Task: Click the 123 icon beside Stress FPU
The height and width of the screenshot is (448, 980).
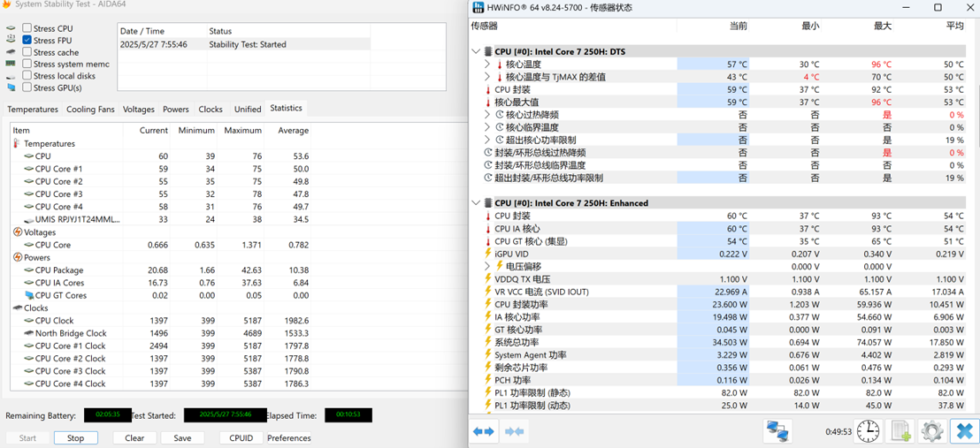Action: click(x=11, y=40)
